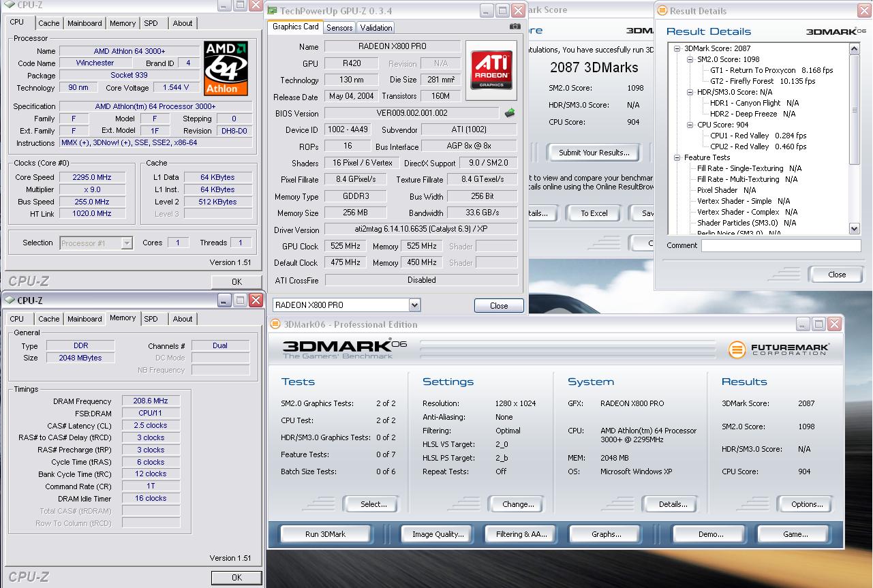Collapse the 3DMark Score: 2087 tree node
The height and width of the screenshot is (588, 873).
[677, 48]
